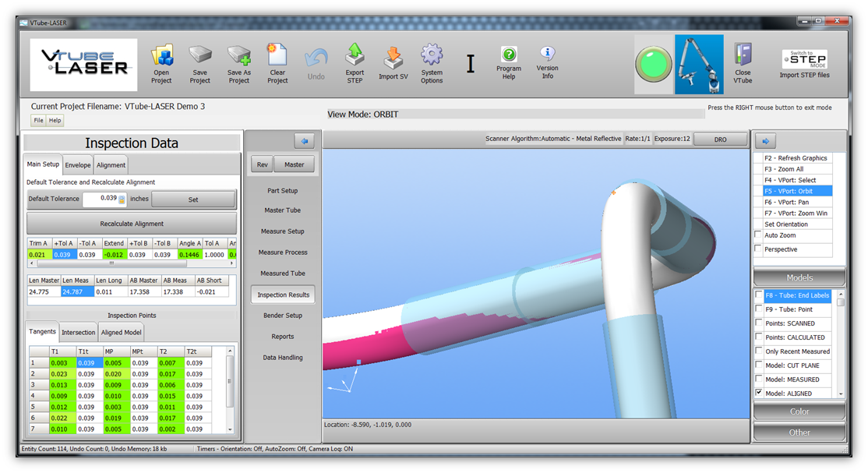868x473 pixels.
Task: Click the Open Project icon
Action: pyautogui.click(x=162, y=57)
